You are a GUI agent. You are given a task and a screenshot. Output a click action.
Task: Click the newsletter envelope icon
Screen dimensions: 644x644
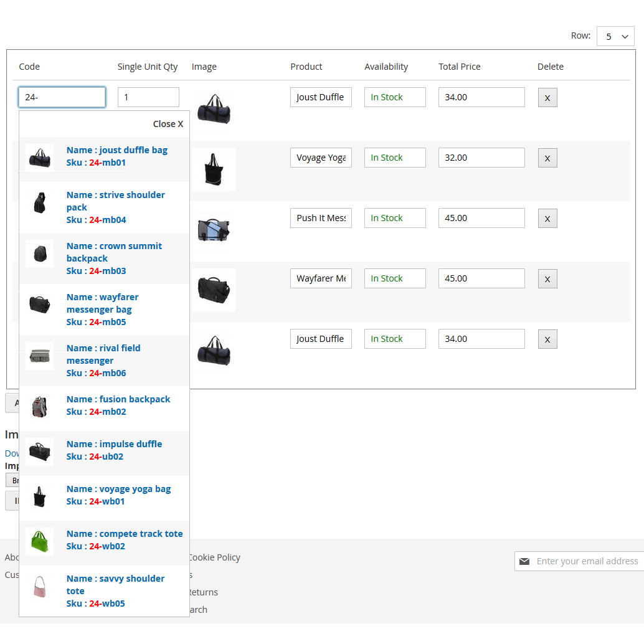tap(524, 561)
